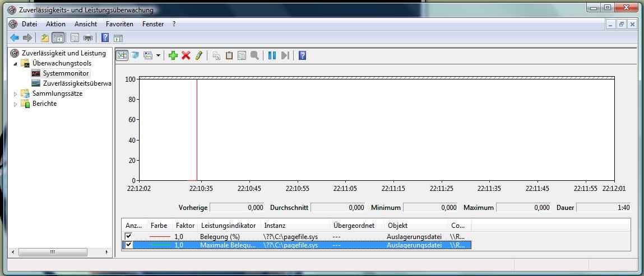Uncheck the Belegung (%) counter checkbox
644x276 pixels.
point(129,236)
